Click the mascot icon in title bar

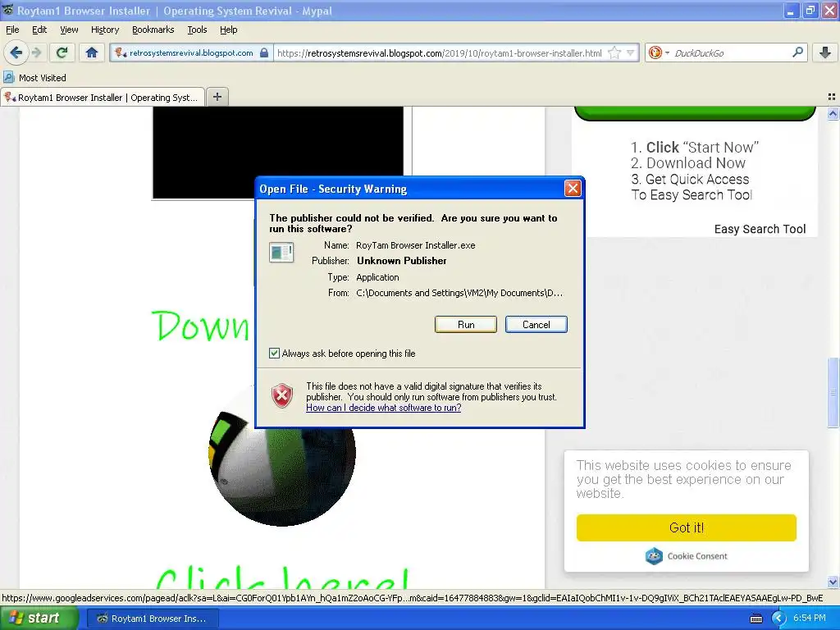pyautogui.click(x=7, y=10)
